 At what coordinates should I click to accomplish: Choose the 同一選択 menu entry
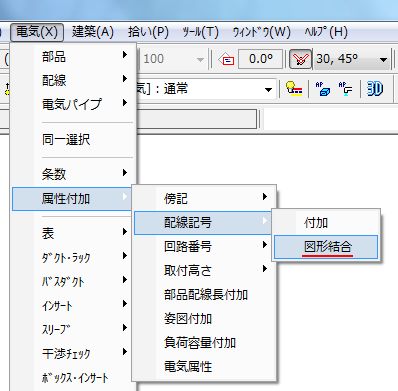coord(74,139)
